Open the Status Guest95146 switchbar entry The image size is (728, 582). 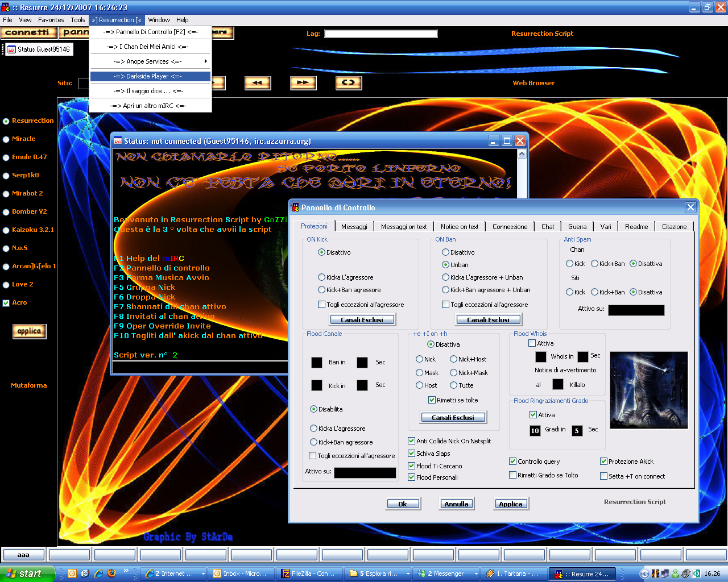click(39, 49)
